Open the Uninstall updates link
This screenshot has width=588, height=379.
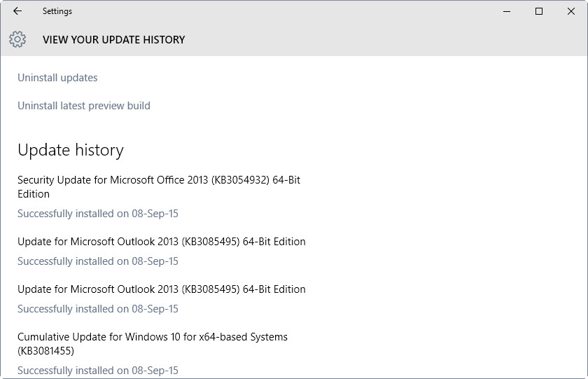(x=57, y=78)
